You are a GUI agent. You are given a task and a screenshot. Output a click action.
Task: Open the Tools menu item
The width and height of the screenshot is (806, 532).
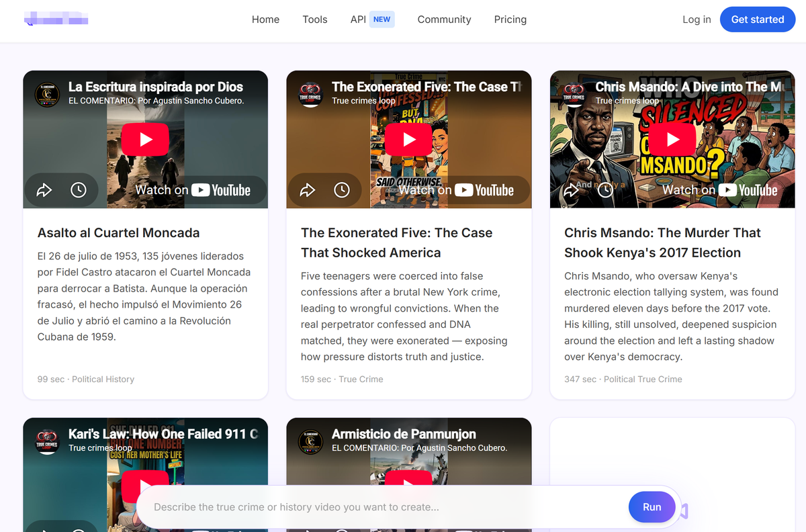pyautogui.click(x=315, y=19)
